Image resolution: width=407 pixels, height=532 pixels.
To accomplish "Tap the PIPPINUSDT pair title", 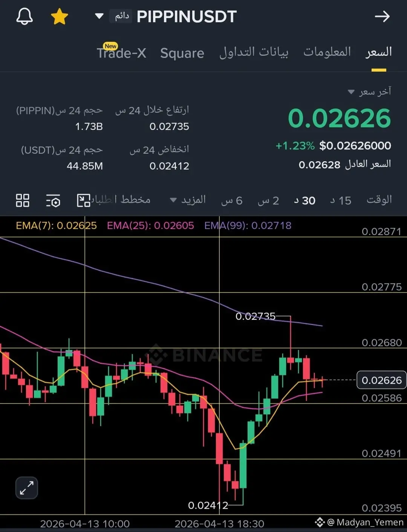I will [187, 17].
